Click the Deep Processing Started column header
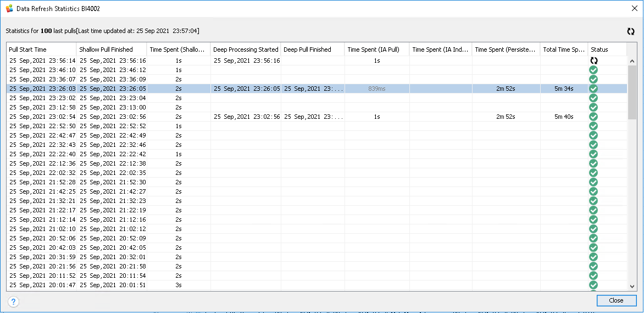 click(x=246, y=50)
